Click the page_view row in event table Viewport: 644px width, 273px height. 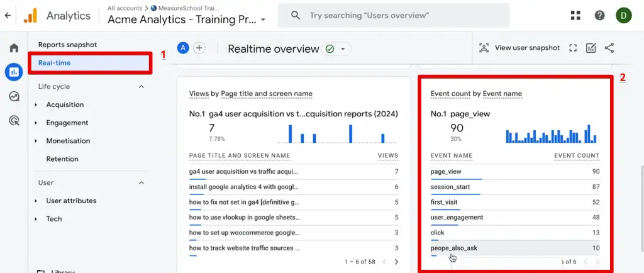(x=514, y=172)
